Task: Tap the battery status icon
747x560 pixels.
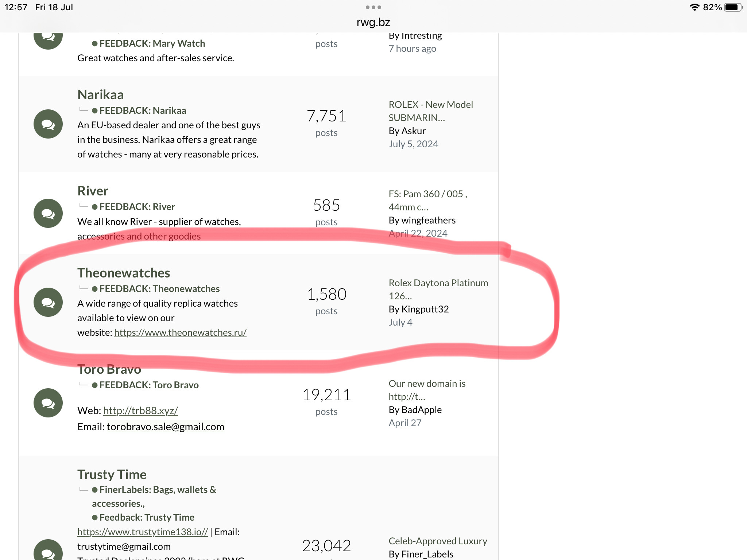Action: point(733,7)
